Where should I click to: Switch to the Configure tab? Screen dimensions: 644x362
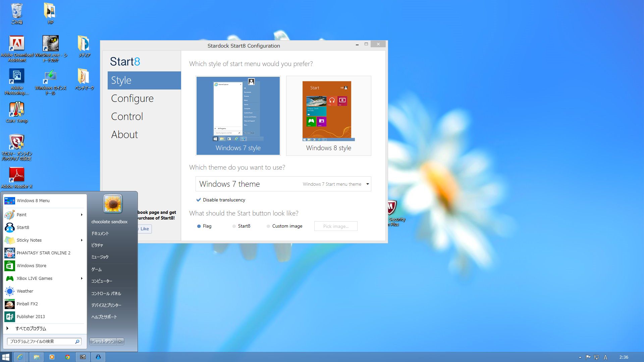click(132, 98)
